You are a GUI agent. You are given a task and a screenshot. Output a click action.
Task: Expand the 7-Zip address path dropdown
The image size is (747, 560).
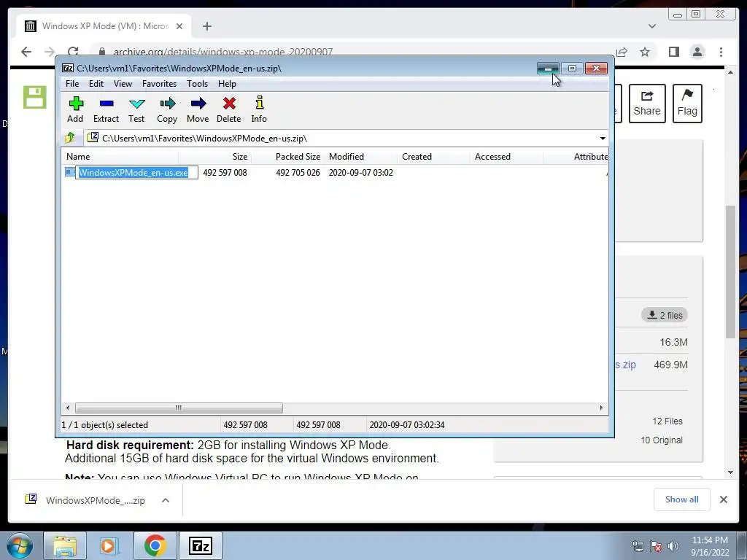point(603,139)
